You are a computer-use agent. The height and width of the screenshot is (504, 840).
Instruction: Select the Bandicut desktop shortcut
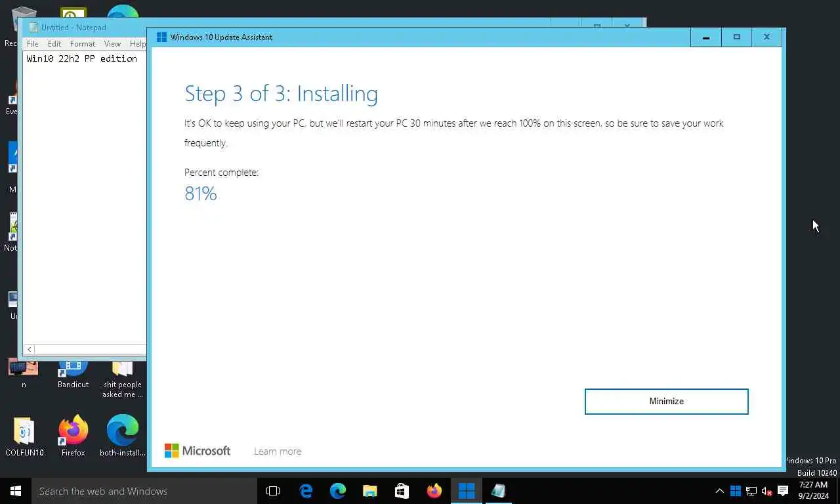(x=73, y=374)
